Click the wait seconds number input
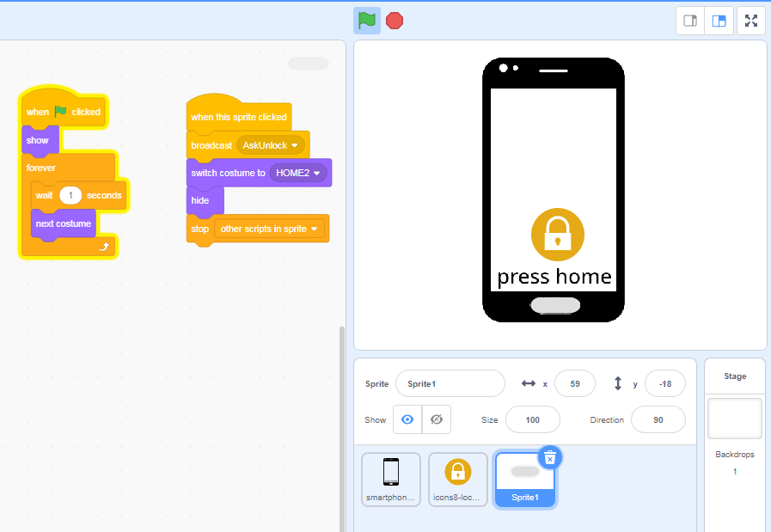The image size is (771, 532). coord(70,195)
